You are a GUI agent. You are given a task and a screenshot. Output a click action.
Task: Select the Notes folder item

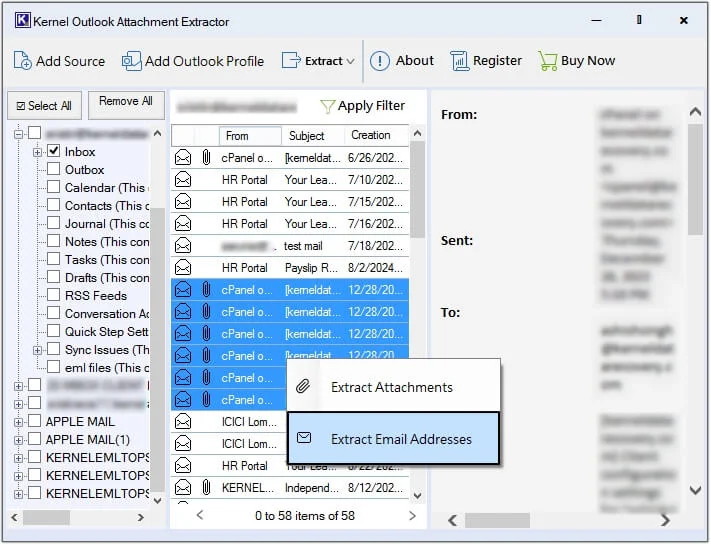(x=107, y=242)
